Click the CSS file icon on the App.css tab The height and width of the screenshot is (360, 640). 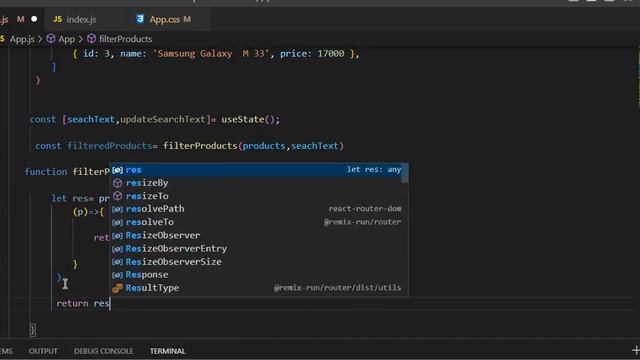click(140, 19)
